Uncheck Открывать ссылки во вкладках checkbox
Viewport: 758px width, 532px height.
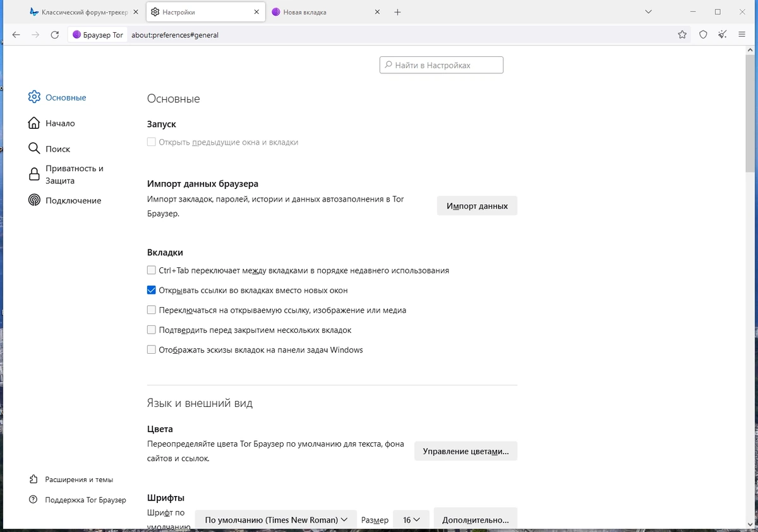point(152,291)
